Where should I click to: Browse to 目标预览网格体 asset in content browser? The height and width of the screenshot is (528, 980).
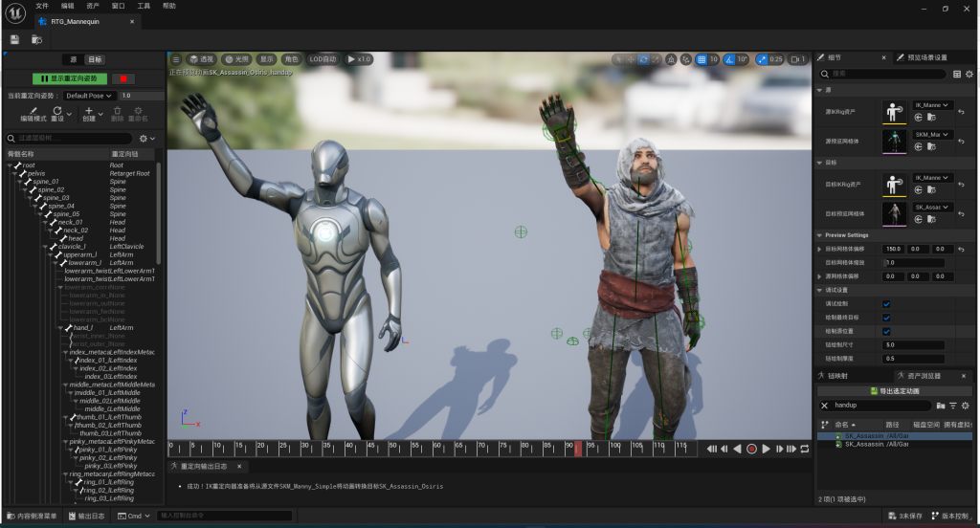coord(931,219)
